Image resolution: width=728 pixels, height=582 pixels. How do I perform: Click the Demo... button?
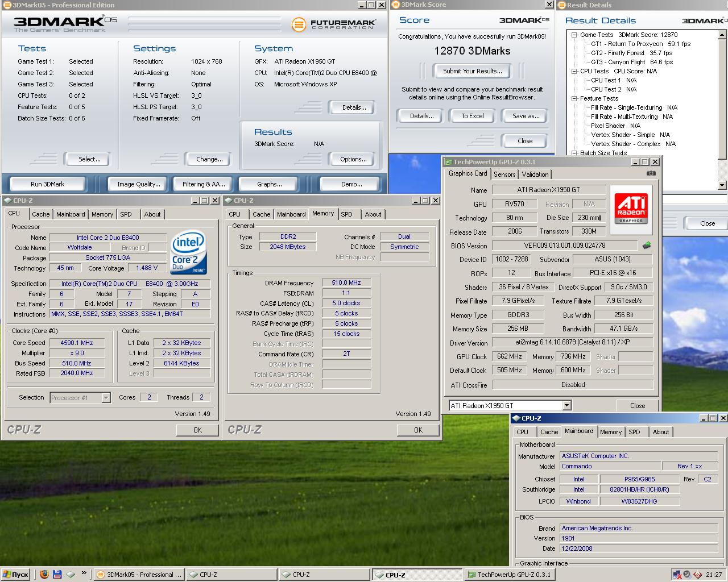click(351, 184)
